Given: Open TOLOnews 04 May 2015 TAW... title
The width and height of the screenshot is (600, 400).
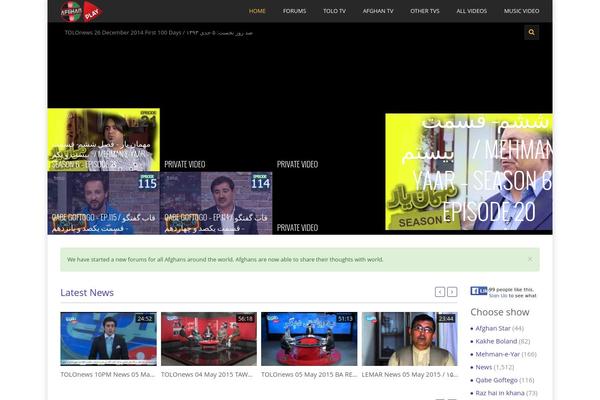Looking at the screenshot, I should [x=207, y=374].
